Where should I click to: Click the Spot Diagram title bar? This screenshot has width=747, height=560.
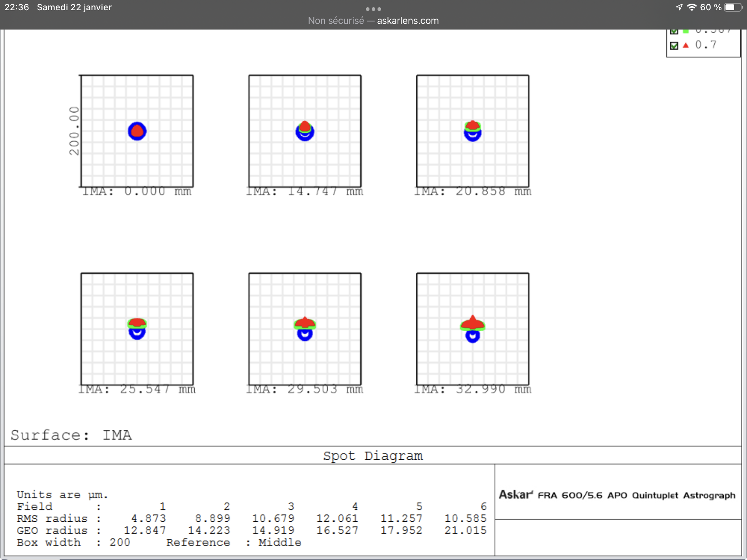tap(373, 456)
